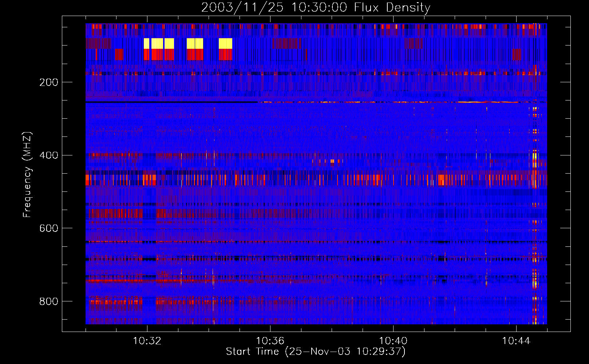Viewport: 589px width, 364px height.
Task: Click the 'Start Time (25-Nov-03 10:29:37)' label
Action: point(316,352)
